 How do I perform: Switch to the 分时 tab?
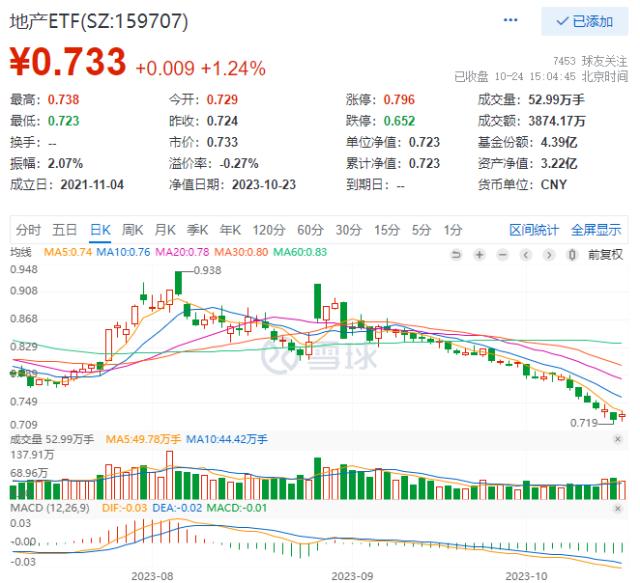[x=28, y=230]
